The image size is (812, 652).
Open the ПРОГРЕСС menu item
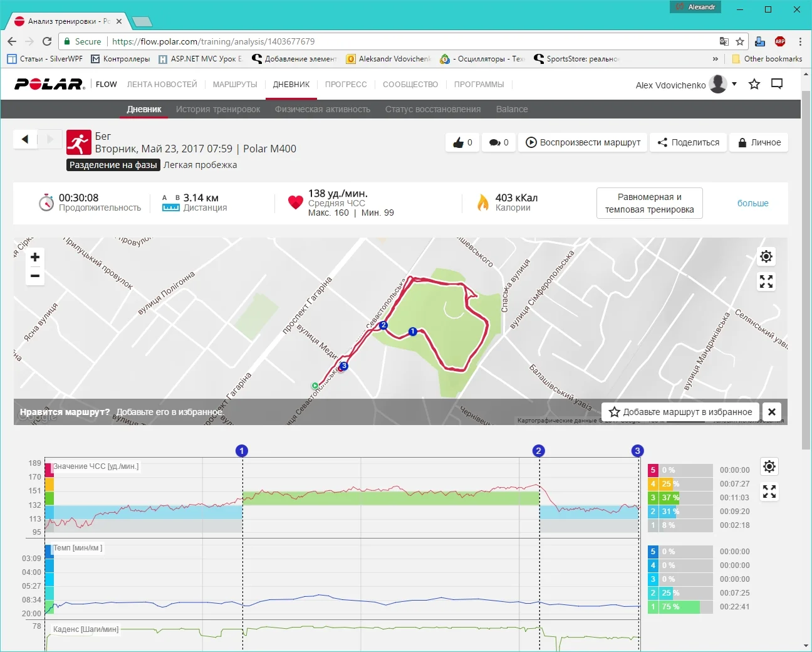(x=346, y=85)
